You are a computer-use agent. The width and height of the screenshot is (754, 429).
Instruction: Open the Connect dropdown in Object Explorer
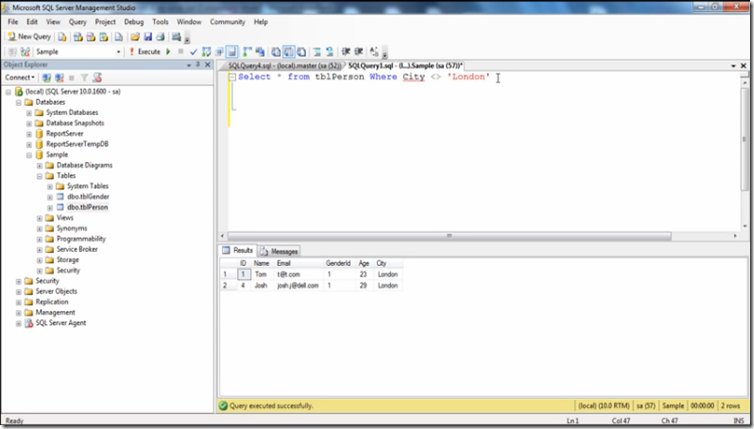pyautogui.click(x=20, y=77)
